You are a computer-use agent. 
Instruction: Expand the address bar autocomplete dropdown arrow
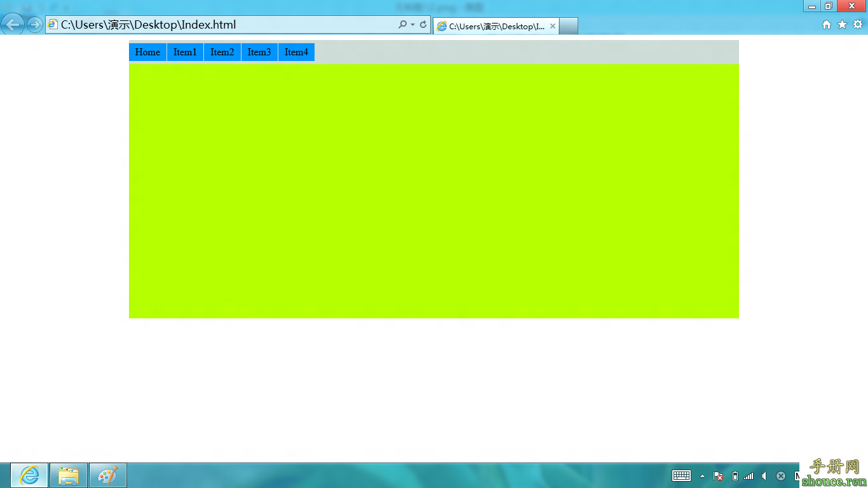pyautogui.click(x=412, y=25)
